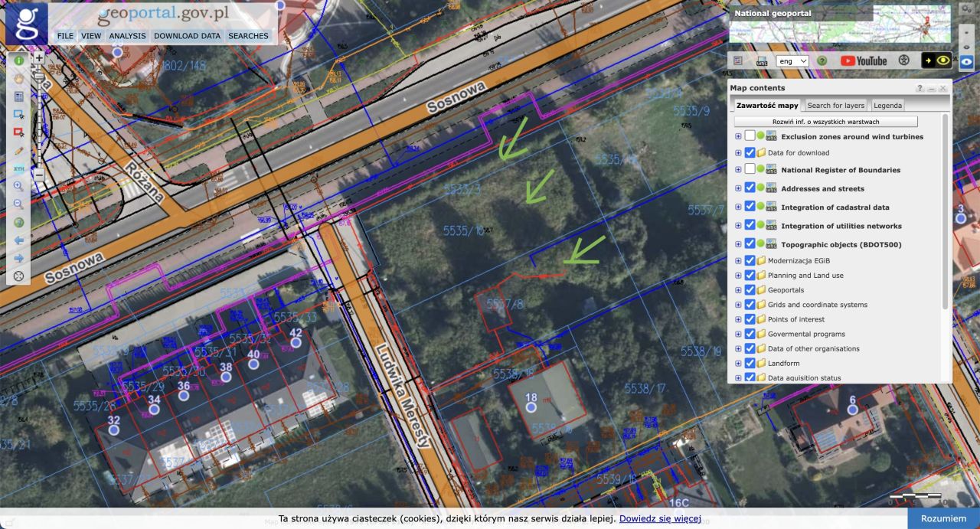Uncheck the Addresses and streets layer
This screenshot has width=980, height=529.
(750, 188)
